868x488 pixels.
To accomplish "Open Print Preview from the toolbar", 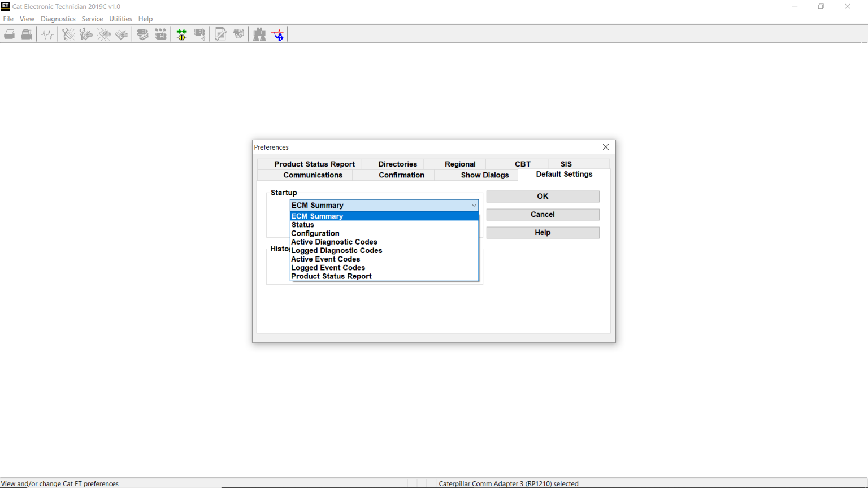I will click(26, 34).
